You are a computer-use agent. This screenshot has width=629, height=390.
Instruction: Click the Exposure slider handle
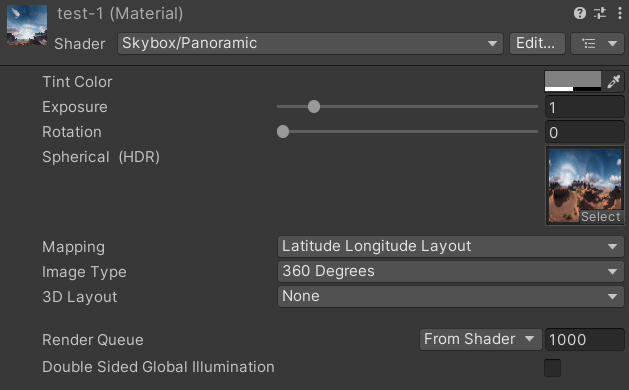coord(314,106)
